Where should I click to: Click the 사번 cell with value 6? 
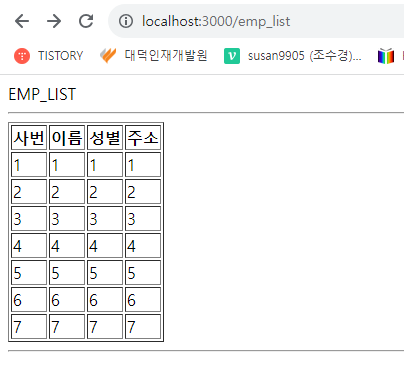click(29, 300)
